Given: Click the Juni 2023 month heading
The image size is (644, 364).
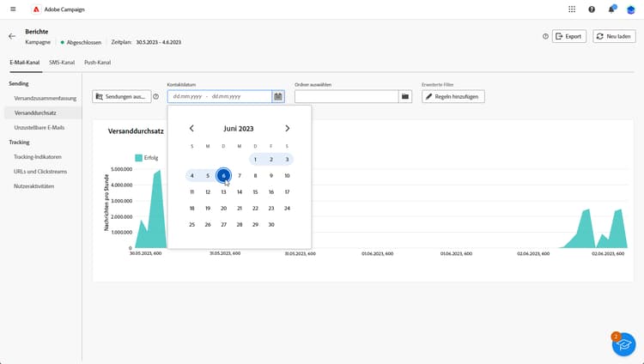Looking at the screenshot, I should click(239, 129).
